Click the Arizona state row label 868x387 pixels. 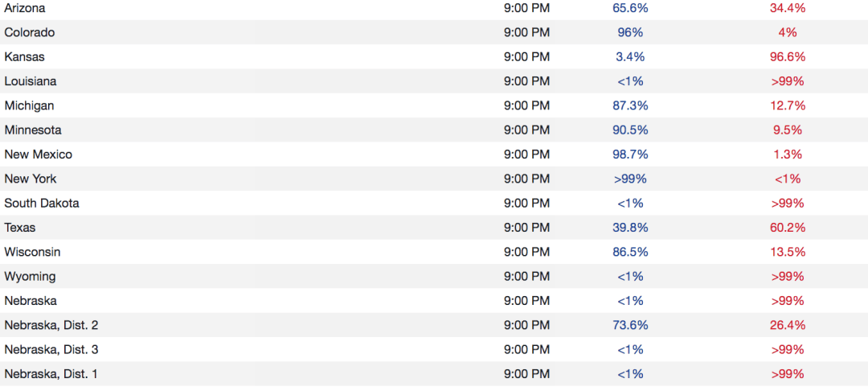(x=25, y=8)
